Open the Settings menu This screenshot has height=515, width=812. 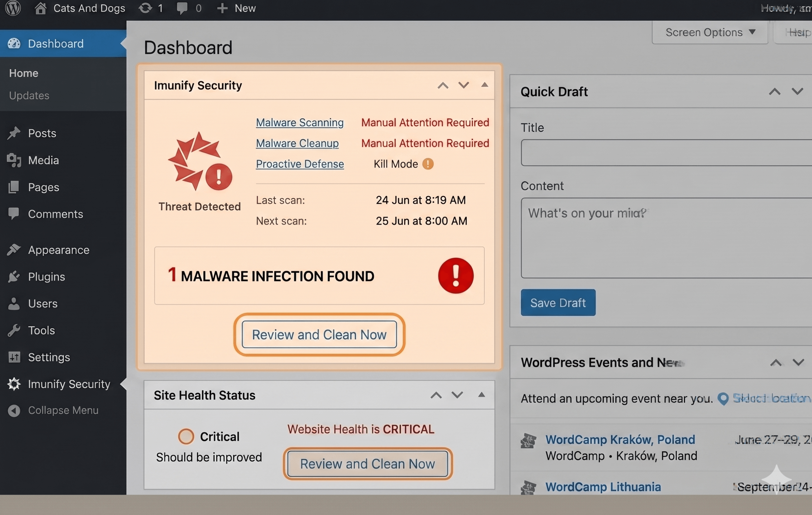click(x=49, y=357)
